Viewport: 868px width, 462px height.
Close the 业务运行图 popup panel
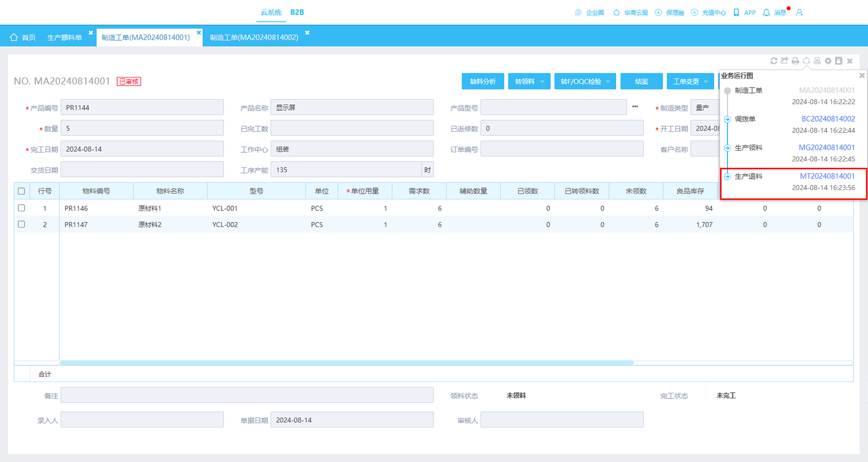[x=862, y=75]
